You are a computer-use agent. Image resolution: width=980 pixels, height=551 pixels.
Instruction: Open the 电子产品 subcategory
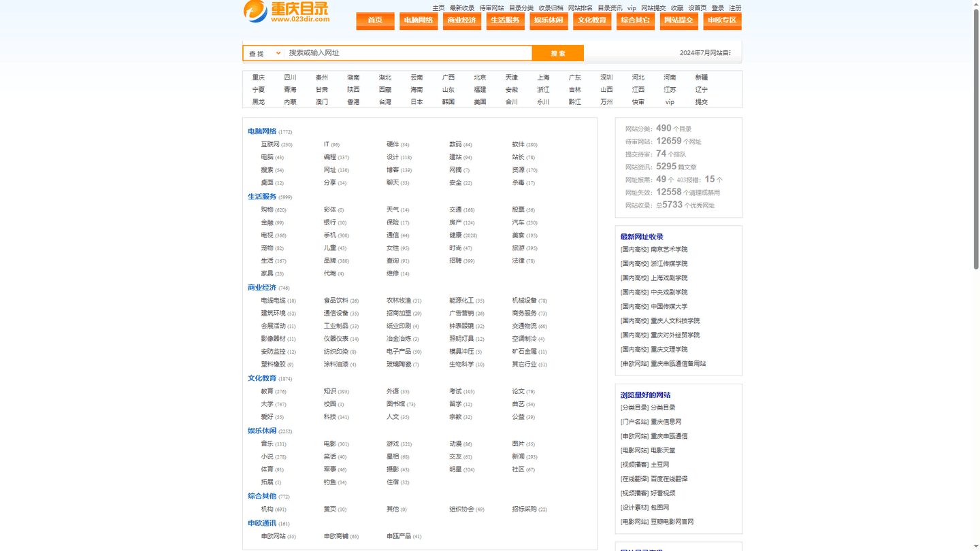click(x=399, y=352)
